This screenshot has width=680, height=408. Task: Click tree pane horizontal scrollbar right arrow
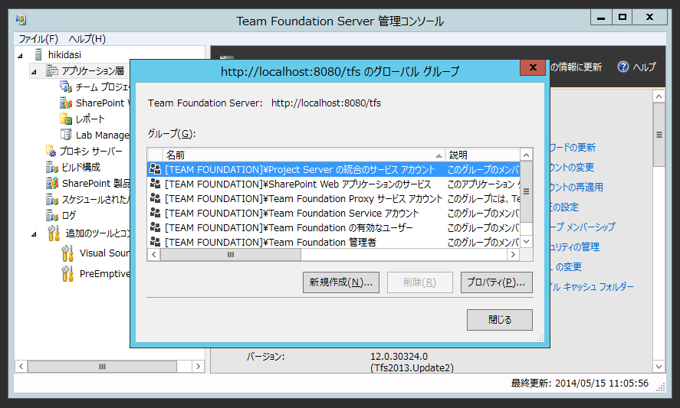click(198, 366)
